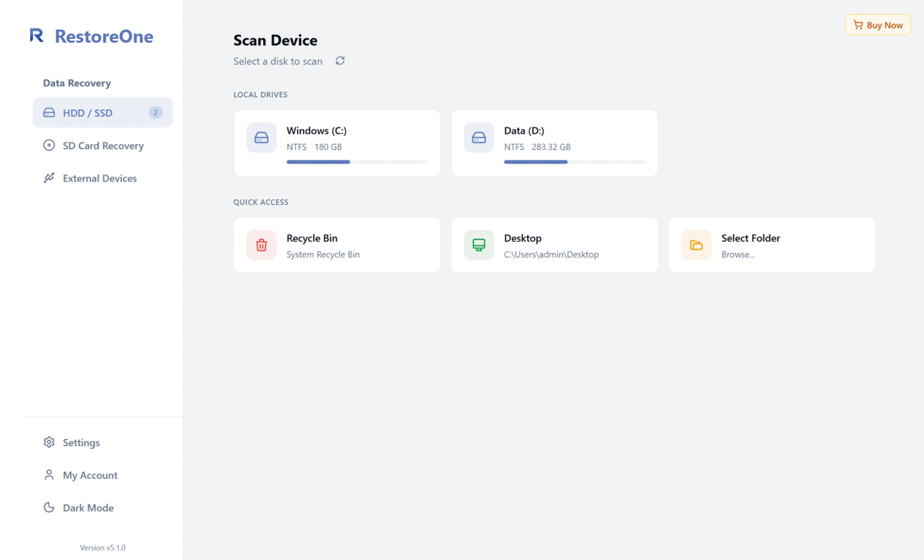The image size is (924, 560).
Task: Click the SD Card Recovery disc icon
Action: [x=49, y=145]
